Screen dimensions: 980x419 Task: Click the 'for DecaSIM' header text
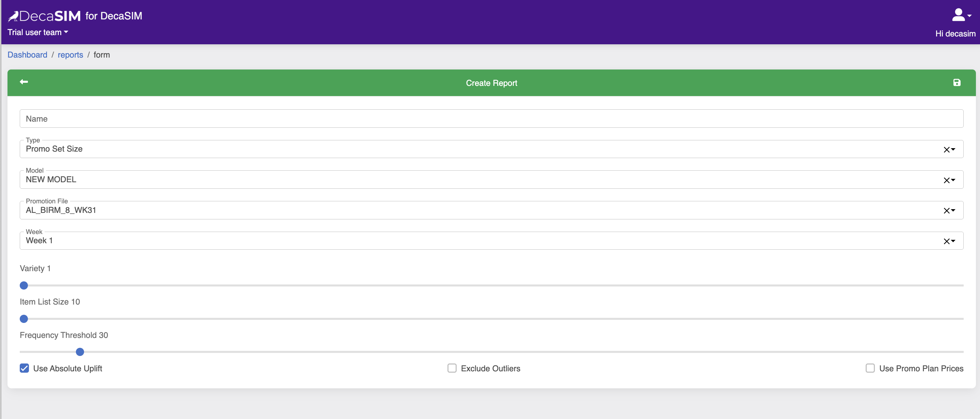tap(113, 16)
